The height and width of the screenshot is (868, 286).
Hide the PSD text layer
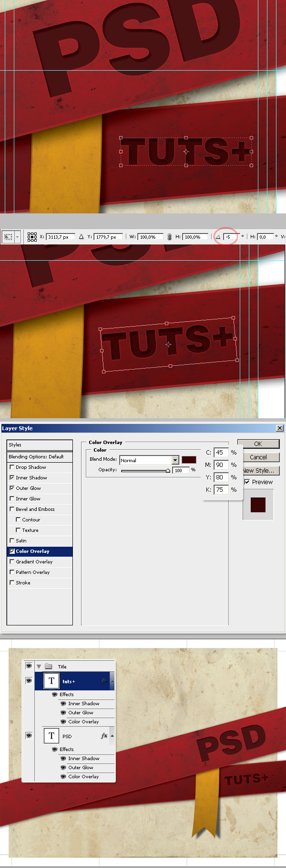[x=29, y=735]
